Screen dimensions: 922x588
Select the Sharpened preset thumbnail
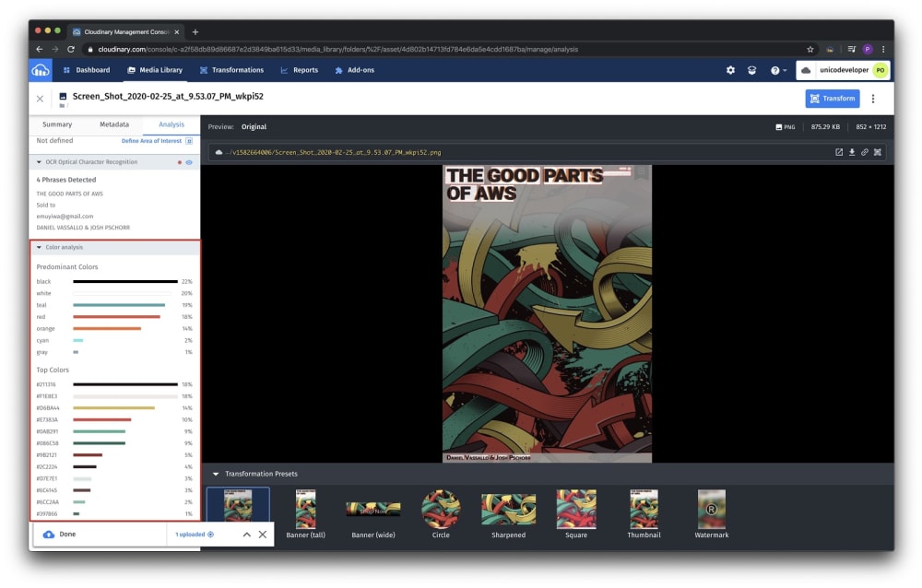[509, 510]
